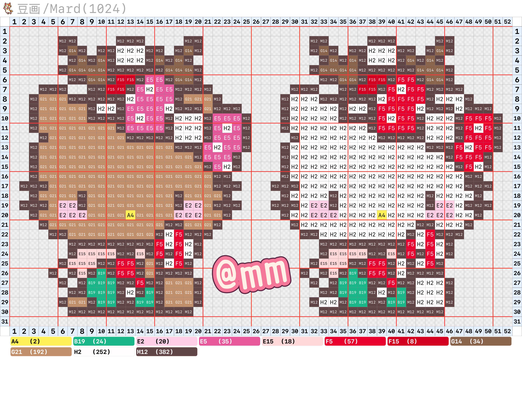
Task: Click row label 6 on the right ruler
Action: 517,80
